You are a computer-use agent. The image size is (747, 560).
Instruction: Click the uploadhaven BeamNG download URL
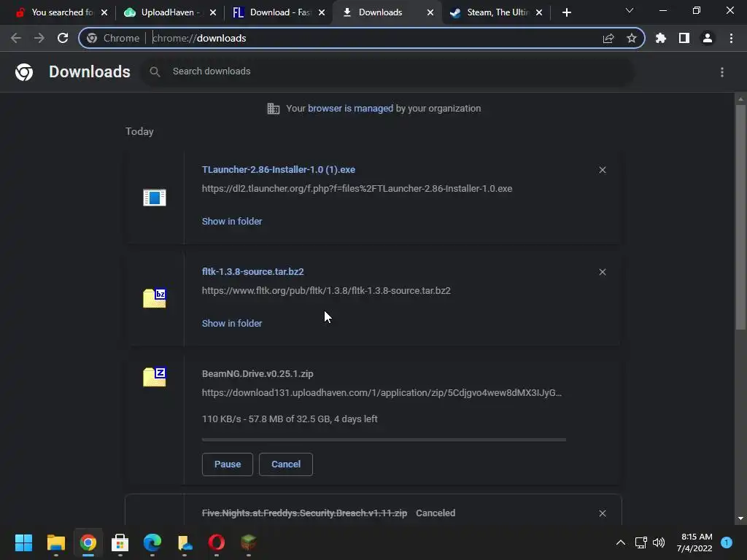tap(382, 393)
